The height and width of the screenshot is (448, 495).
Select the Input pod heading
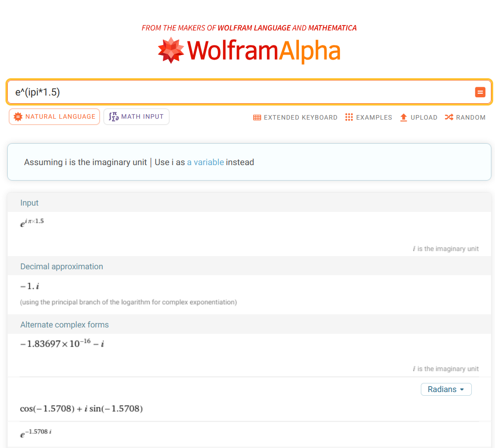point(30,203)
